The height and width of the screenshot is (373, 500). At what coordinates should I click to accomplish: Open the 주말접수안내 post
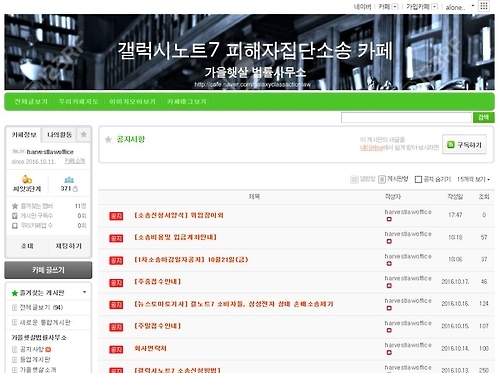coord(157,326)
